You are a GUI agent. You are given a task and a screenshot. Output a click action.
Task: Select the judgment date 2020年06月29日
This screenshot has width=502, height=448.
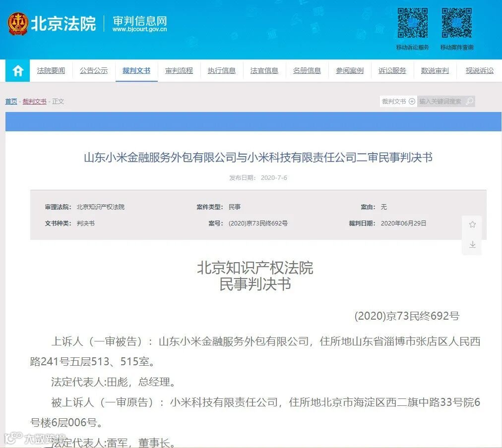pyautogui.click(x=403, y=223)
